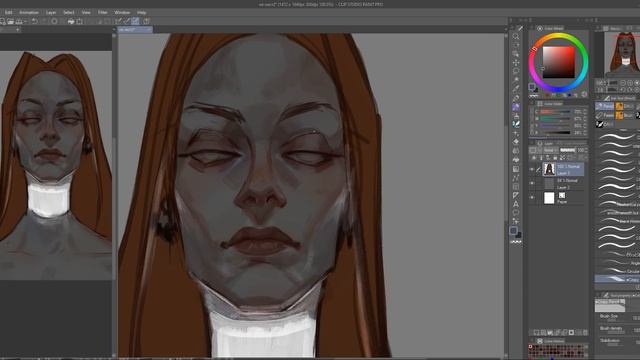Screen dimensions: 640x360
Task: Adjust the C cyan slider
Action: coord(556,111)
